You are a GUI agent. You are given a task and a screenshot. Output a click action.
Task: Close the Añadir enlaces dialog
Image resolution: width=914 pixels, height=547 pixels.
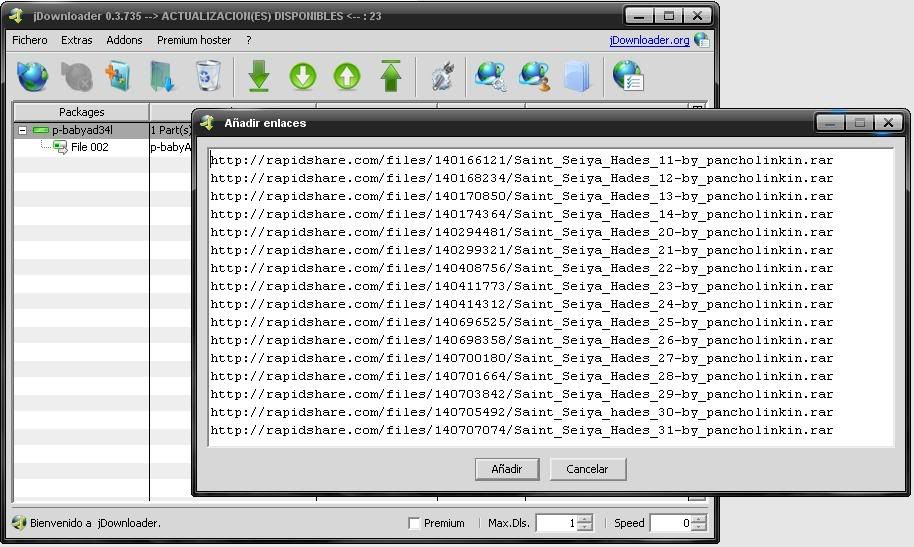point(888,122)
